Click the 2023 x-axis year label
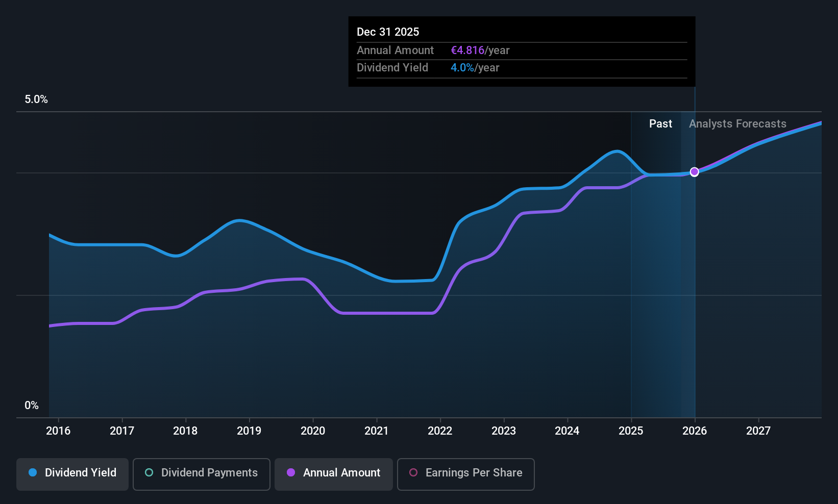The height and width of the screenshot is (504, 838). pos(504,431)
